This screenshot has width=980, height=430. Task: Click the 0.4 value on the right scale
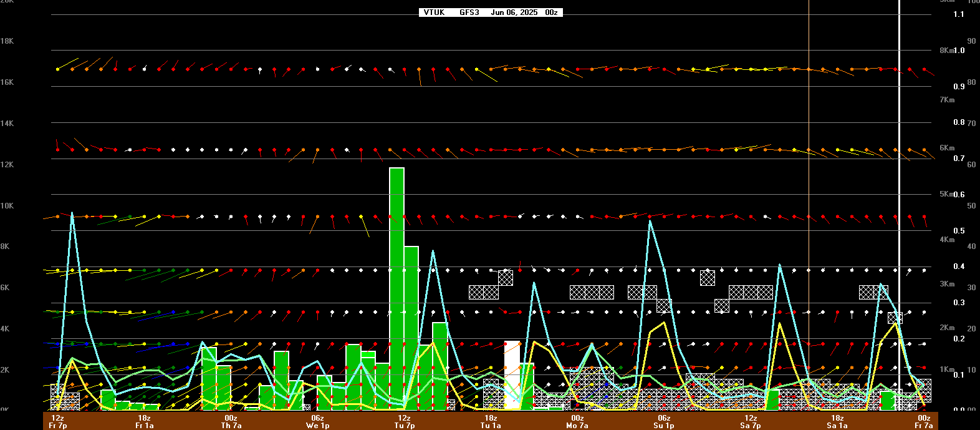(959, 266)
